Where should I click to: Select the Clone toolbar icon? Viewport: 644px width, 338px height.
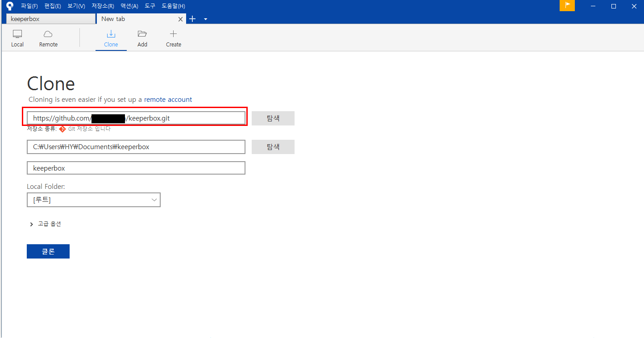coord(111,39)
